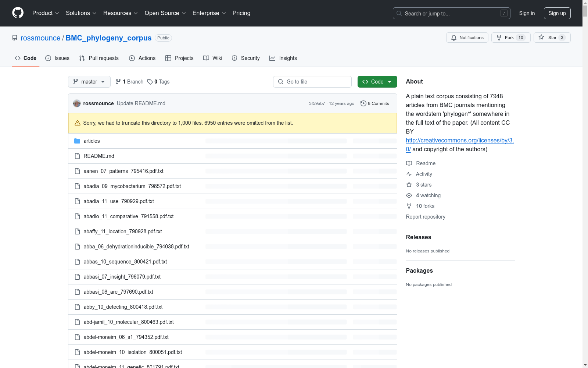
Task: Open abba_06_dehydrationinducible_794038.pdf.txt
Action: click(x=136, y=247)
